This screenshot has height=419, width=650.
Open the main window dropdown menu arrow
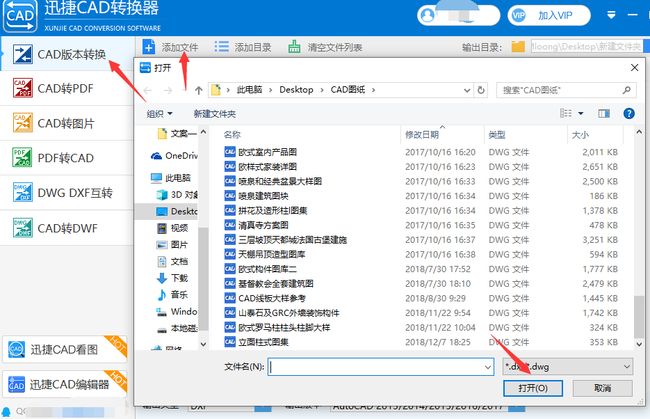(611, 15)
